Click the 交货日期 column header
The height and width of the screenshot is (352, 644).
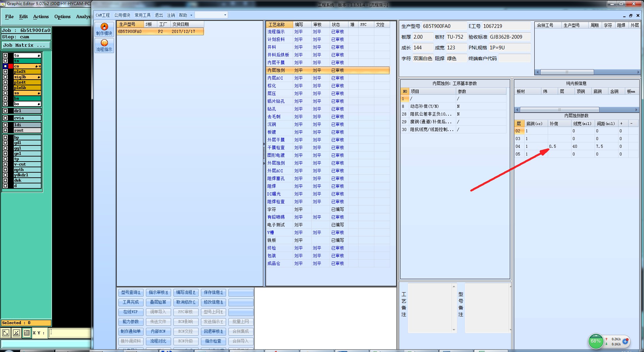(x=187, y=25)
